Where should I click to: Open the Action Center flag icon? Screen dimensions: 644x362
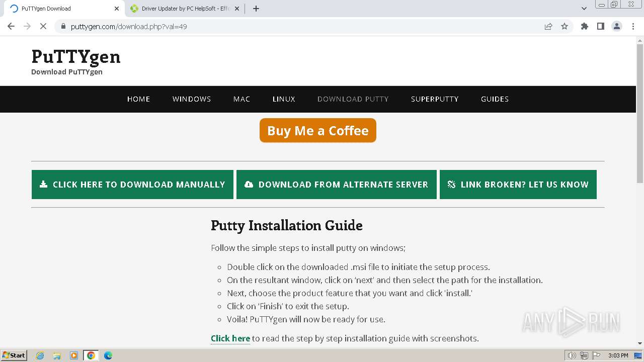coord(596,355)
